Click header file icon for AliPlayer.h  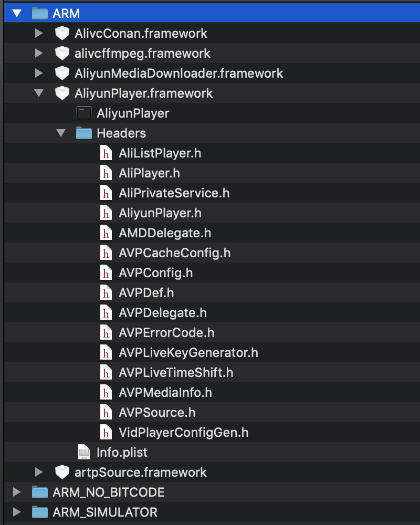[106, 173]
